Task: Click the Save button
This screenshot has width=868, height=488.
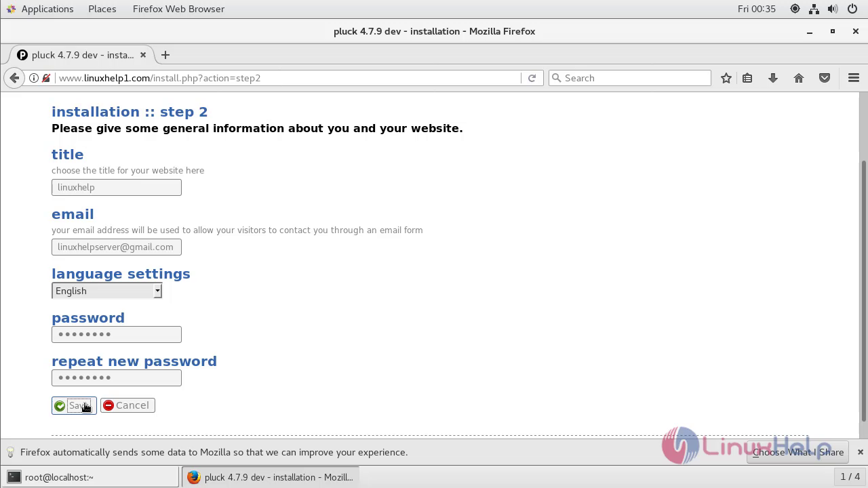Action: click(74, 405)
